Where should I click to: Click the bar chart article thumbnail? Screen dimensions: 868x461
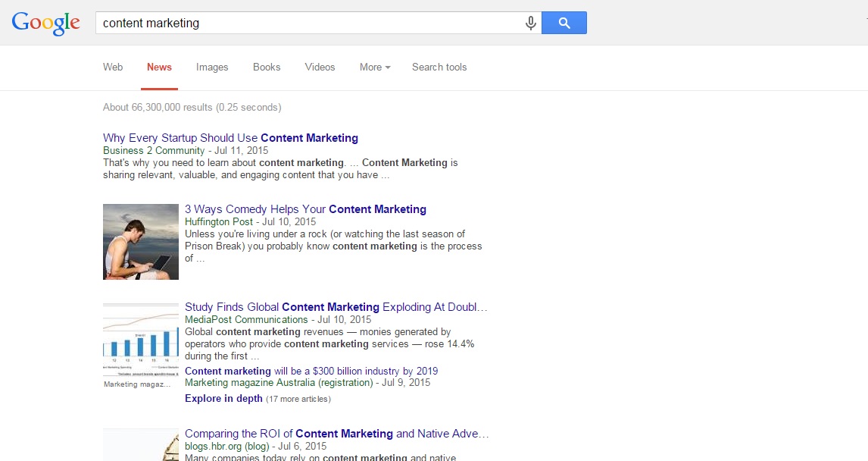(141, 340)
